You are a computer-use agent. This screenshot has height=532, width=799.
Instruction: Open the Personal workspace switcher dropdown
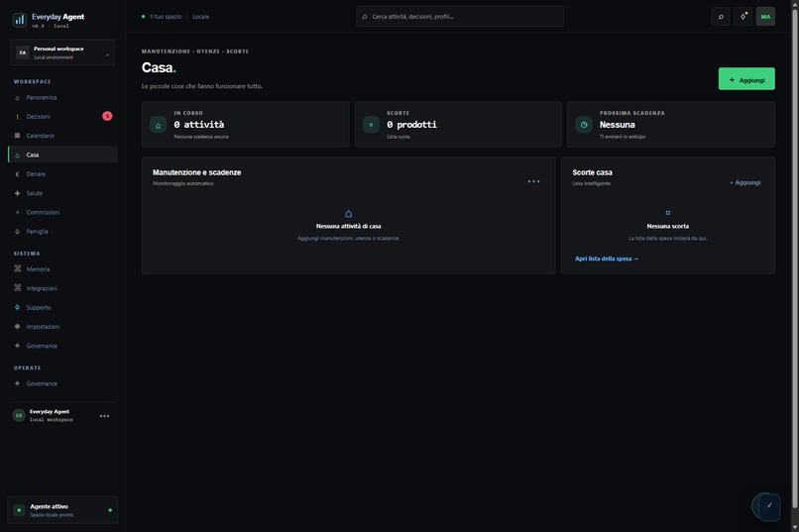tap(62, 53)
